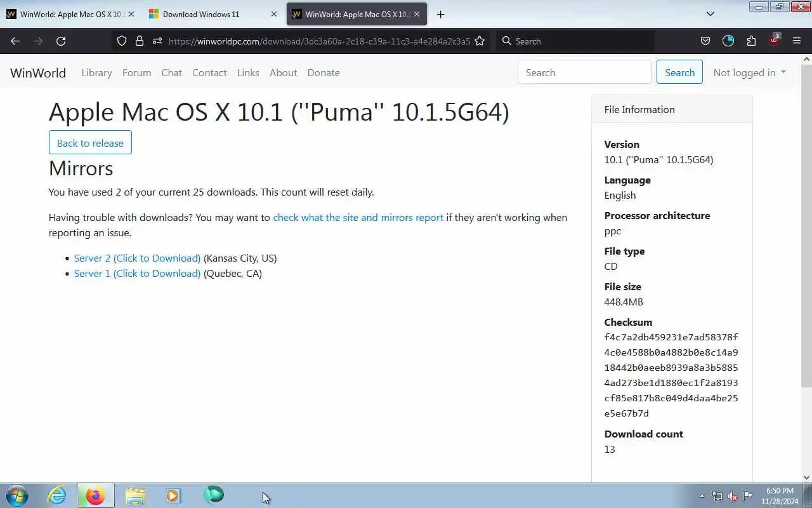Image resolution: width=812 pixels, height=508 pixels.
Task: Open the Windows Start orb
Action: 17,495
